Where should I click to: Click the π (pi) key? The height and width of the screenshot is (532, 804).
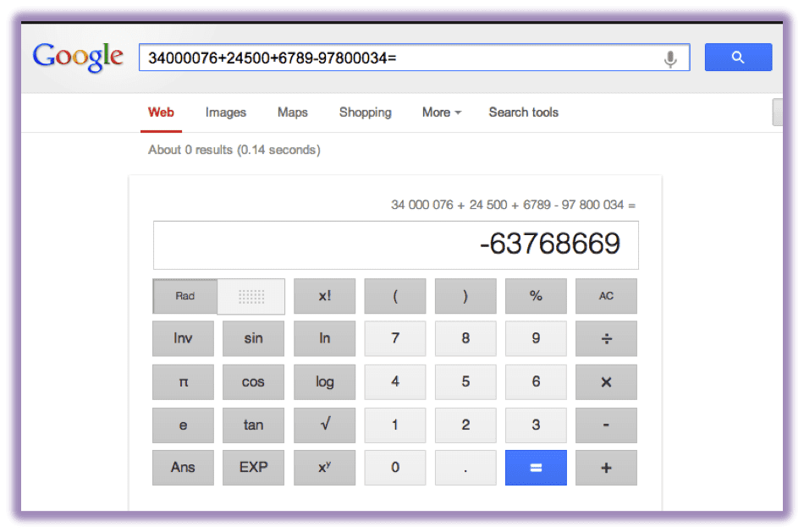[x=183, y=381]
